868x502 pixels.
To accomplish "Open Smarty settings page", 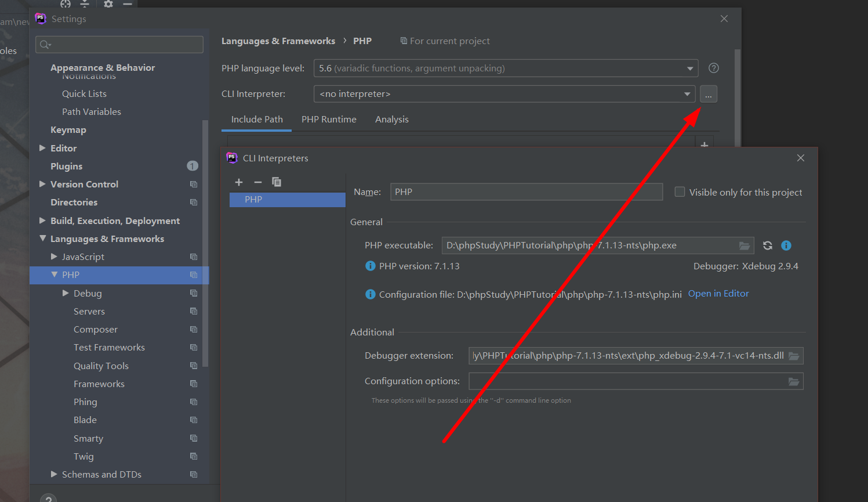I will [88, 439].
